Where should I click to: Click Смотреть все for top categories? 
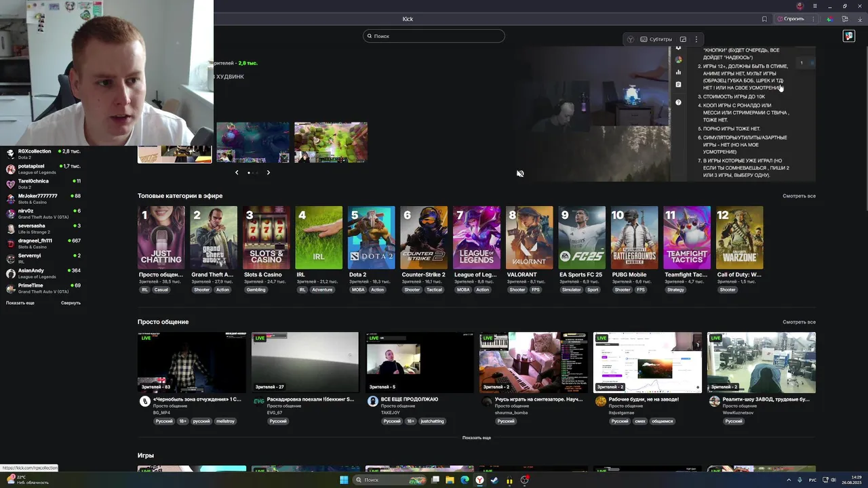point(799,196)
